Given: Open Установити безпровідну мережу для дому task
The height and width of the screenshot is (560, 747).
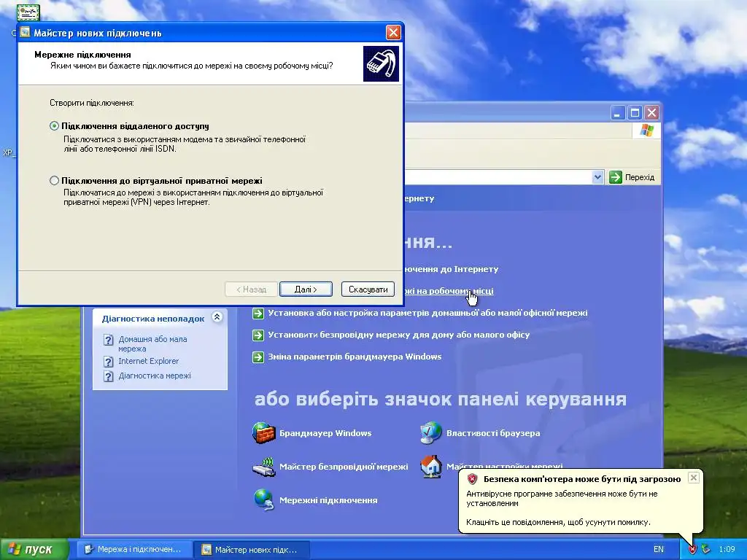Looking at the screenshot, I should (x=399, y=335).
